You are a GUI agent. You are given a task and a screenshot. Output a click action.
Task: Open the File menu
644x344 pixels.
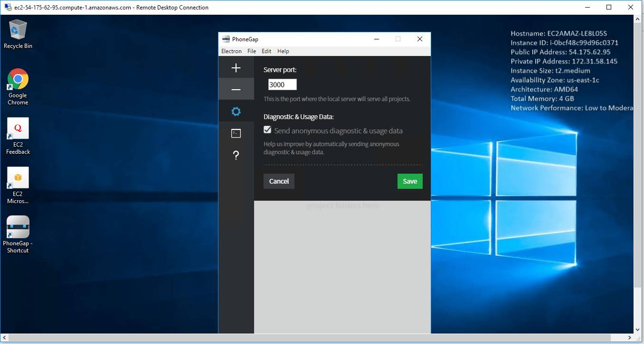[252, 51]
